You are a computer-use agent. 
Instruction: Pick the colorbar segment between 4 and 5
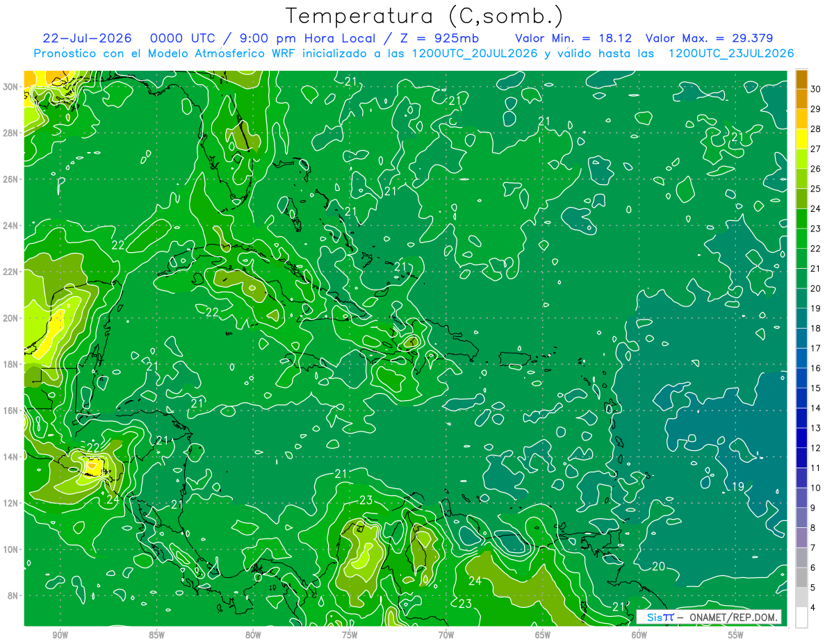tap(801, 597)
